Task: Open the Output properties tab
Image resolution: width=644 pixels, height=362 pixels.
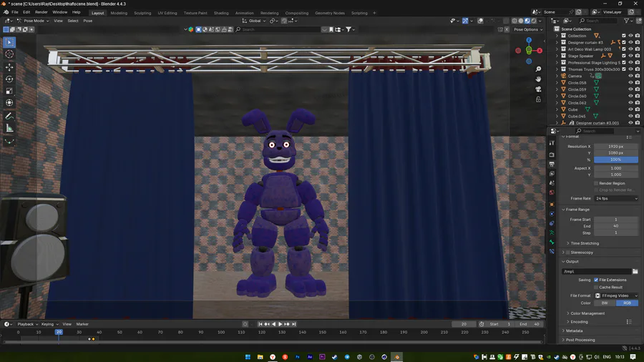Action: (552, 164)
